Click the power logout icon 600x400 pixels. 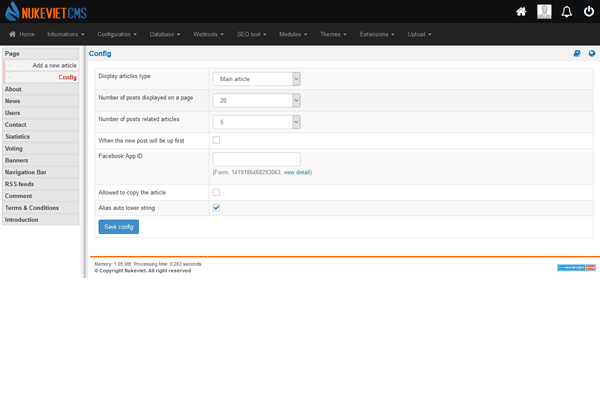(588, 12)
